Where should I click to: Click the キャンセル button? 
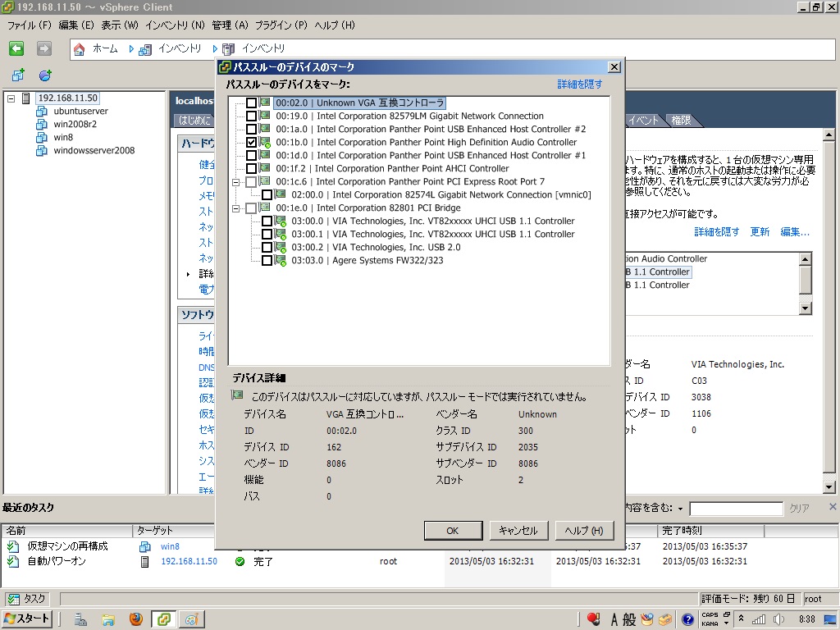click(x=518, y=531)
